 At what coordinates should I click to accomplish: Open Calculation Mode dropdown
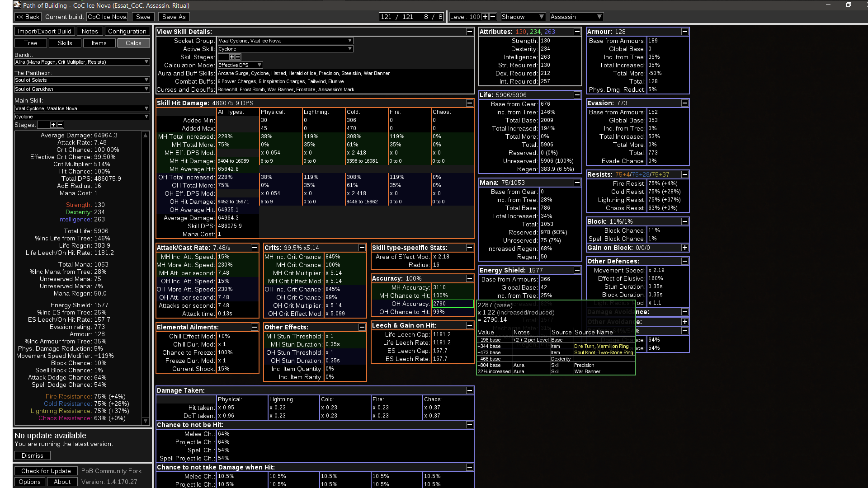pos(240,65)
